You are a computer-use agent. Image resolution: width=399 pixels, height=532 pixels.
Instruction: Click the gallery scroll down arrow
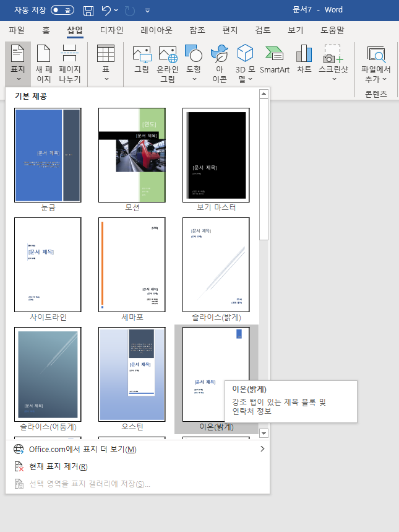click(264, 433)
